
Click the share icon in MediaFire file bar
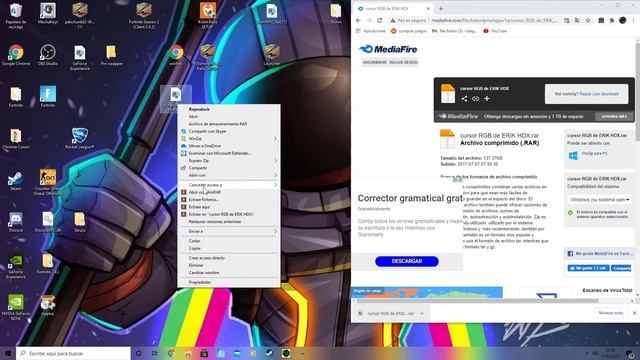pos(464,98)
